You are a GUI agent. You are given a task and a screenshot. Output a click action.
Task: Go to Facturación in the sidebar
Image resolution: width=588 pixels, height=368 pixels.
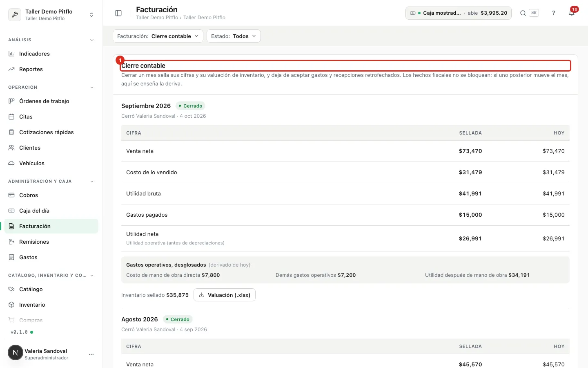pyautogui.click(x=51, y=226)
